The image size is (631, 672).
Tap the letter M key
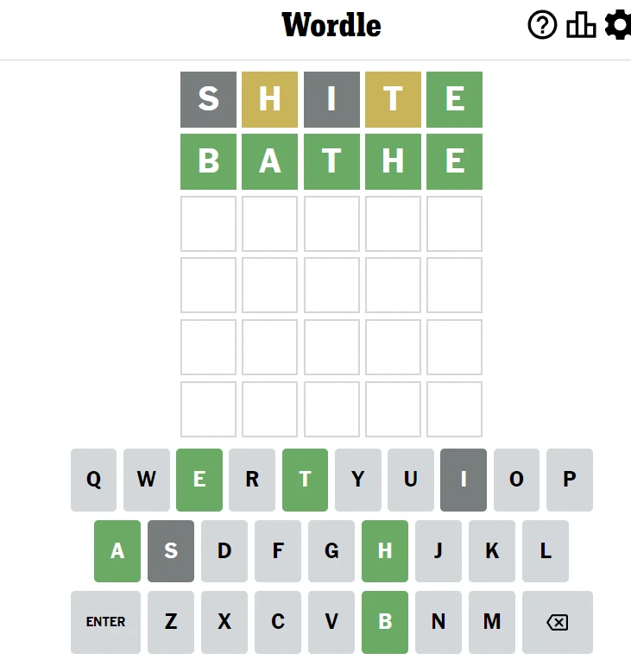492,621
